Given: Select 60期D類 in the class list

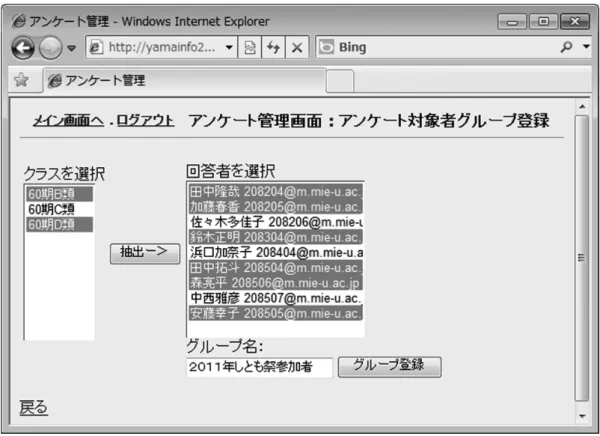Looking at the screenshot, I should coord(60,225).
